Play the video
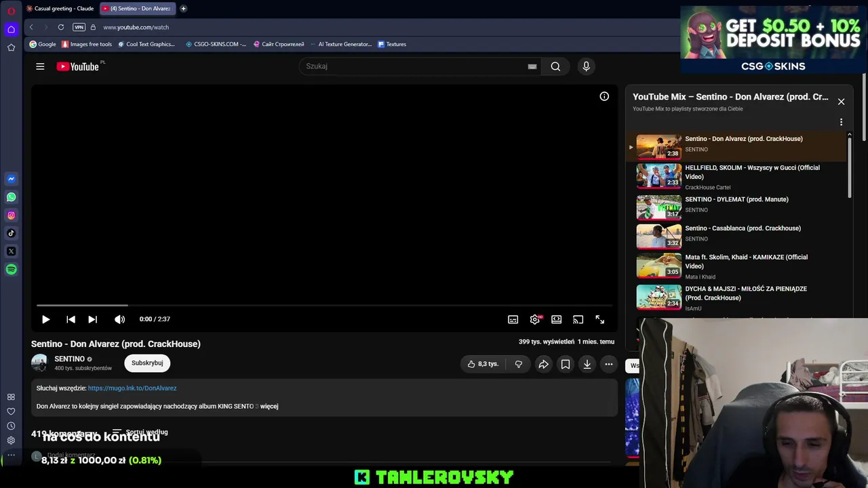The height and width of the screenshot is (488, 868). [46, 319]
